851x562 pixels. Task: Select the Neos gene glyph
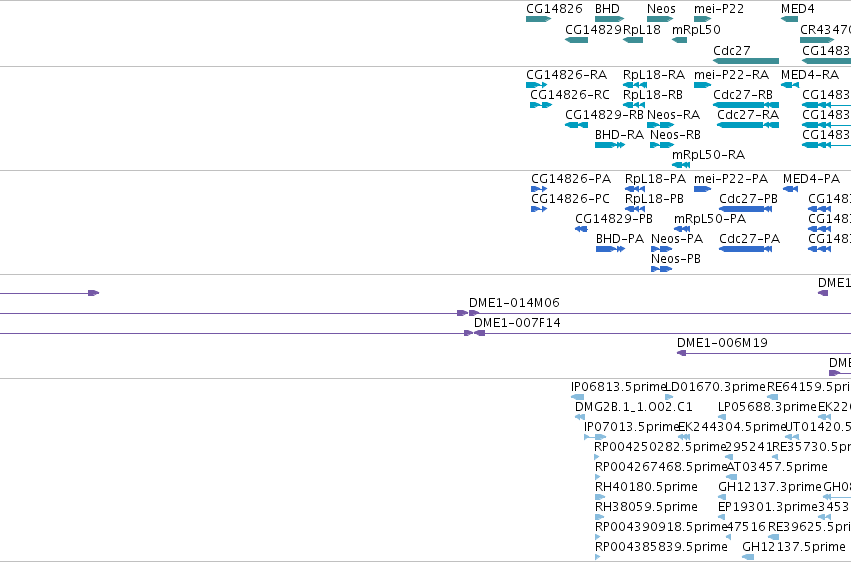(660, 20)
